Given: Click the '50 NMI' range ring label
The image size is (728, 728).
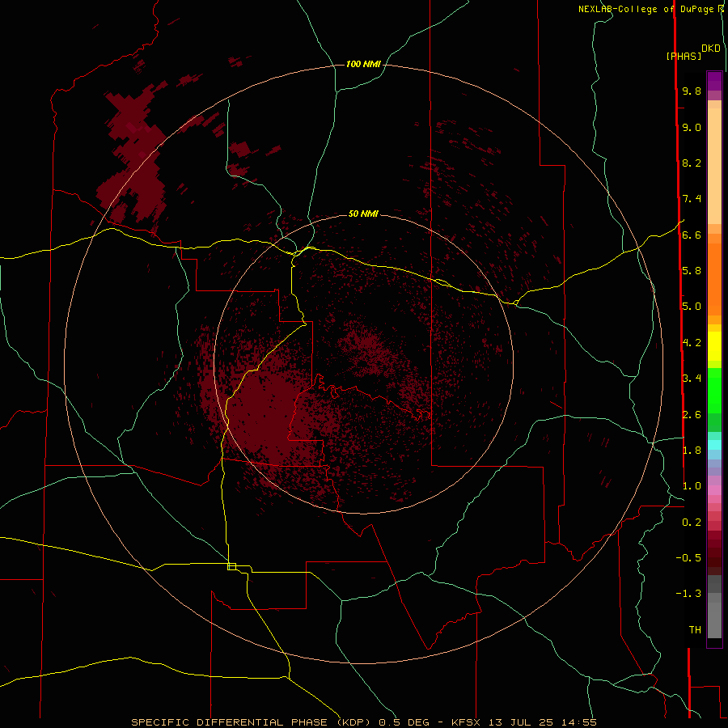Looking at the screenshot, I should click(x=363, y=214).
